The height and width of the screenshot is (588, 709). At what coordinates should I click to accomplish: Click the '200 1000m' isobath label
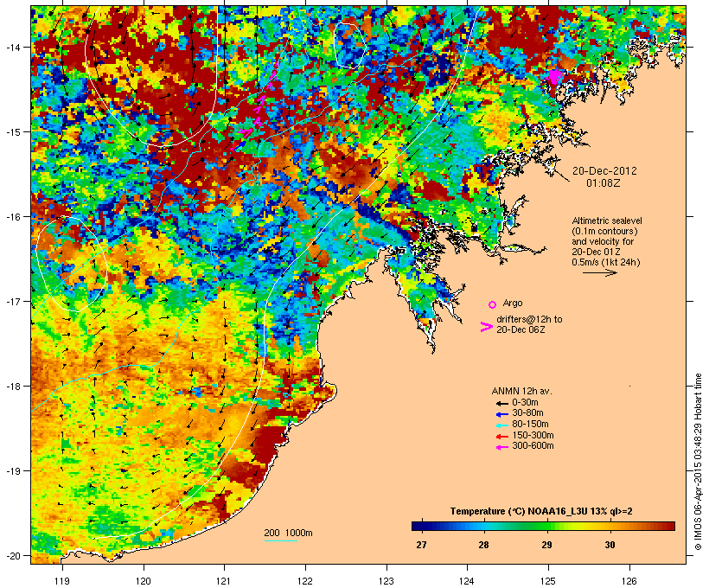tap(288, 533)
